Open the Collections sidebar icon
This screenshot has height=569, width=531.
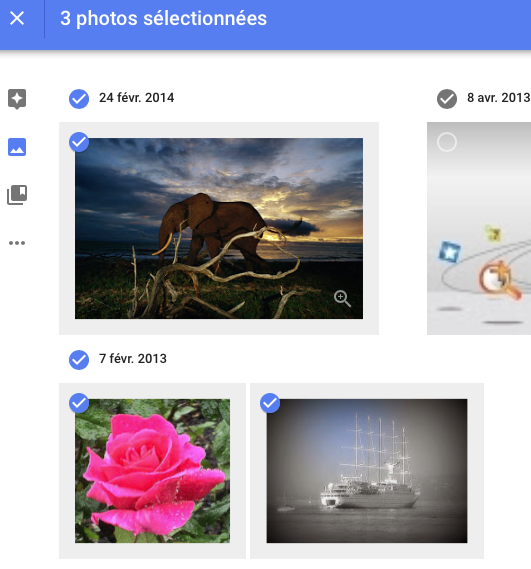point(17,195)
